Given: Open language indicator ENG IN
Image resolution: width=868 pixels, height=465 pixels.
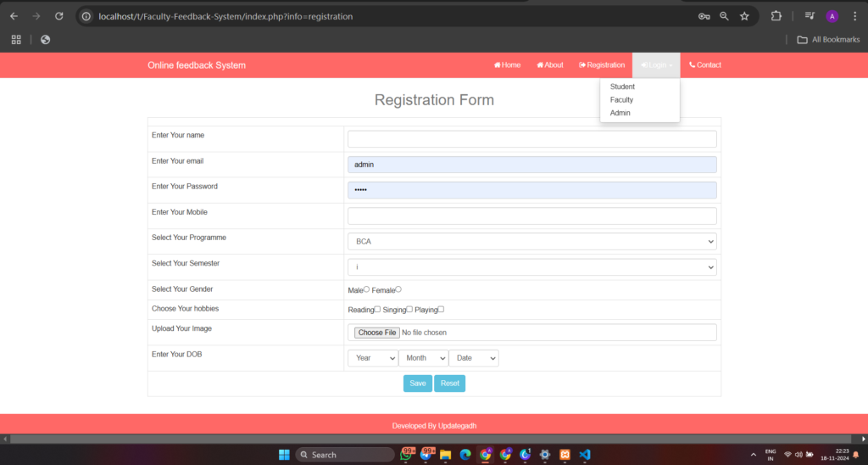Looking at the screenshot, I should tap(770, 455).
